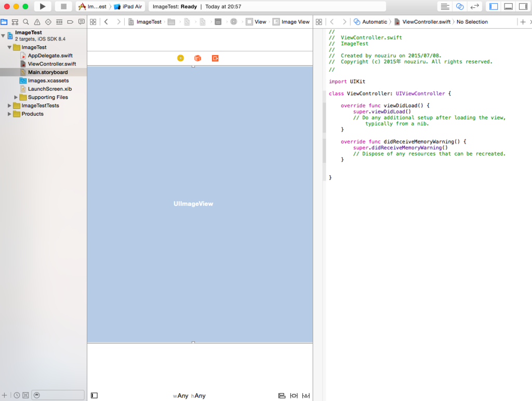Toggle the Debug area visibility
532x401 pixels.
[508, 6]
